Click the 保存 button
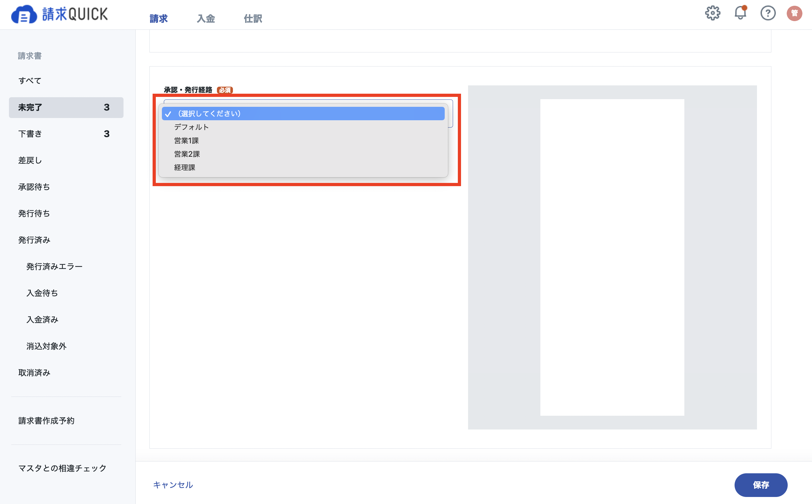The height and width of the screenshot is (504, 812). [x=760, y=485]
